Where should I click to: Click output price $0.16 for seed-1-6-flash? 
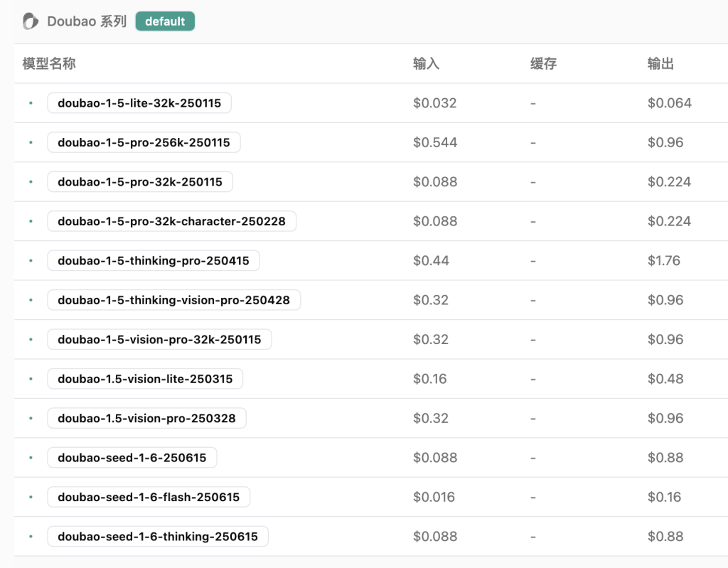click(664, 498)
